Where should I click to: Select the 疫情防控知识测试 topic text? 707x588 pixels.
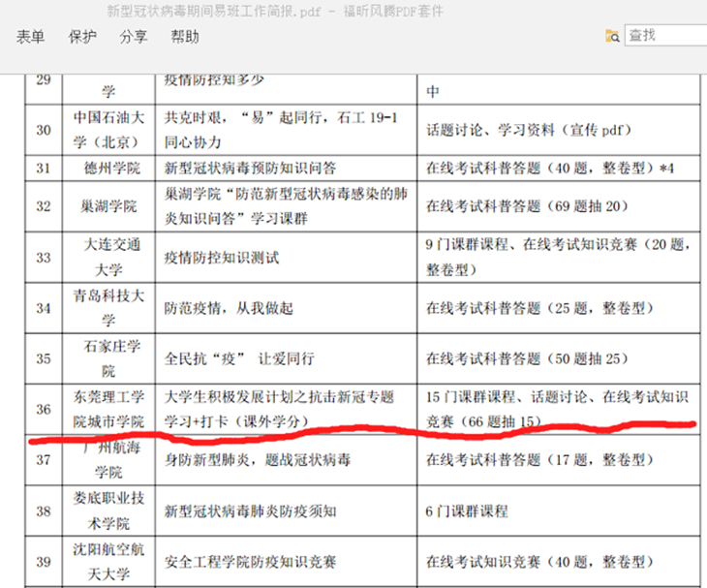pos(223,258)
